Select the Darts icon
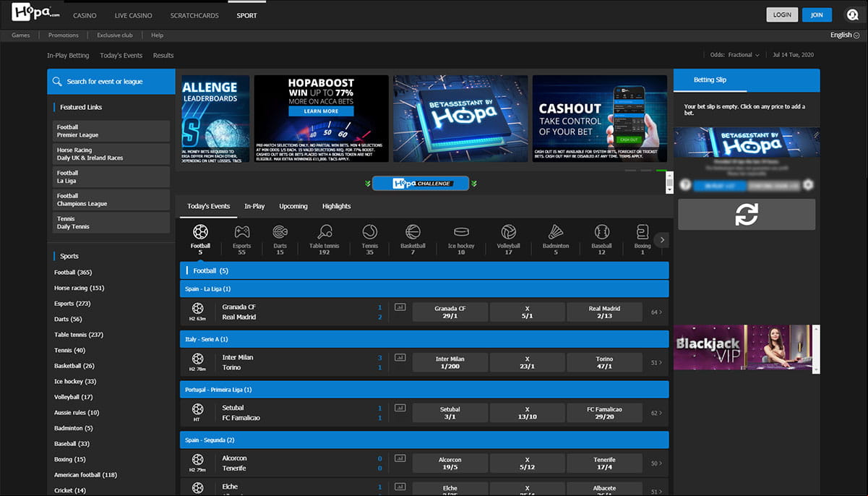 [280, 232]
